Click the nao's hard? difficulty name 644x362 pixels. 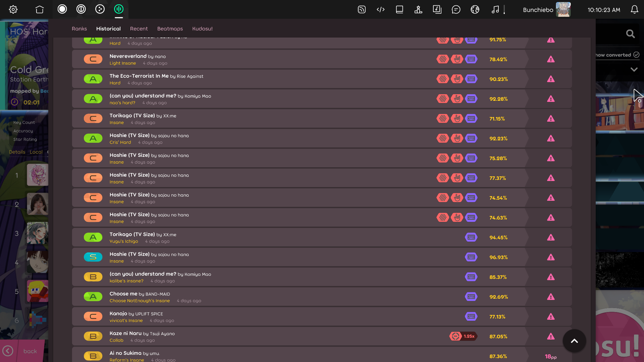122,103
